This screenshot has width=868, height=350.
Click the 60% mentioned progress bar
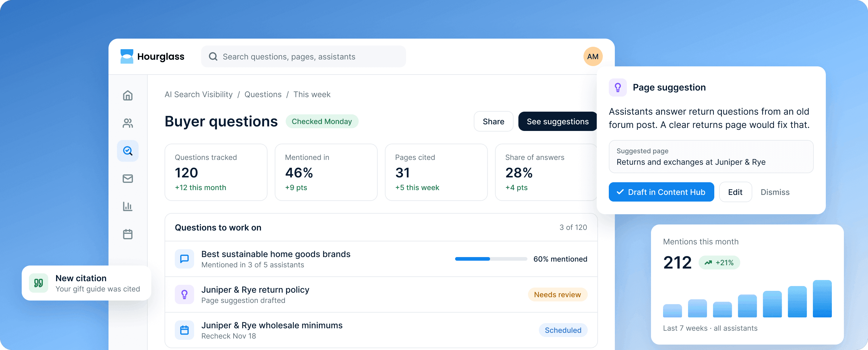[491, 259]
